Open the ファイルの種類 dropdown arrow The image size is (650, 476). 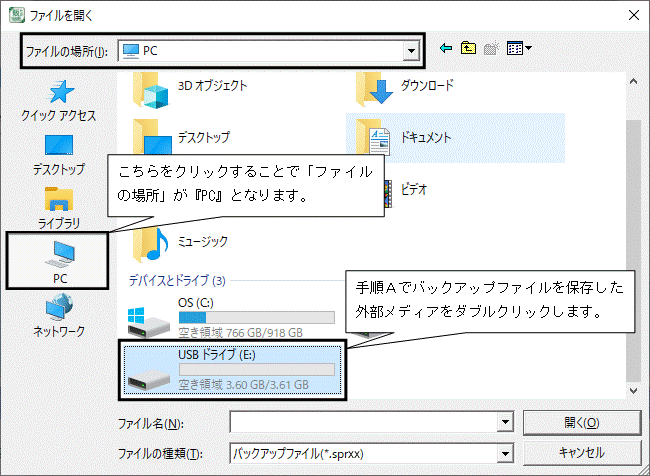tap(505, 453)
